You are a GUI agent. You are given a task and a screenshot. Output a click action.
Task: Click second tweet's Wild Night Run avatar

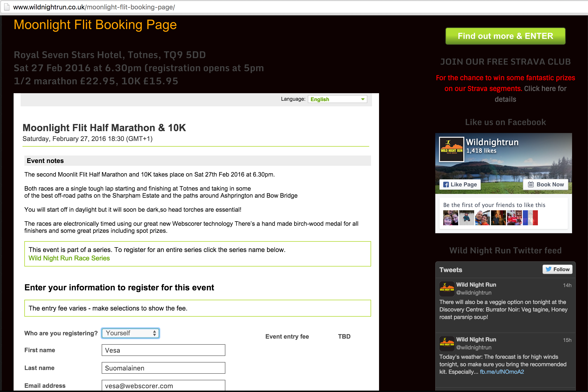point(447,344)
